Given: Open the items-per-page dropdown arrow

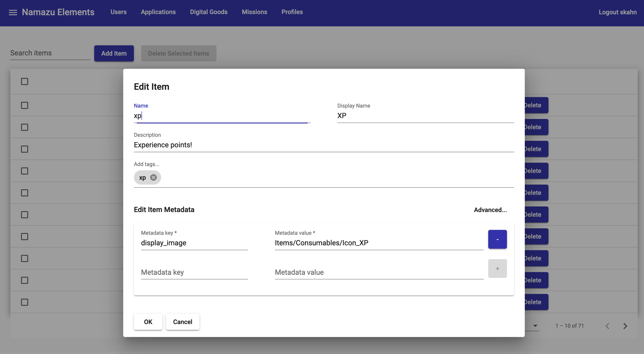Looking at the screenshot, I should [535, 326].
